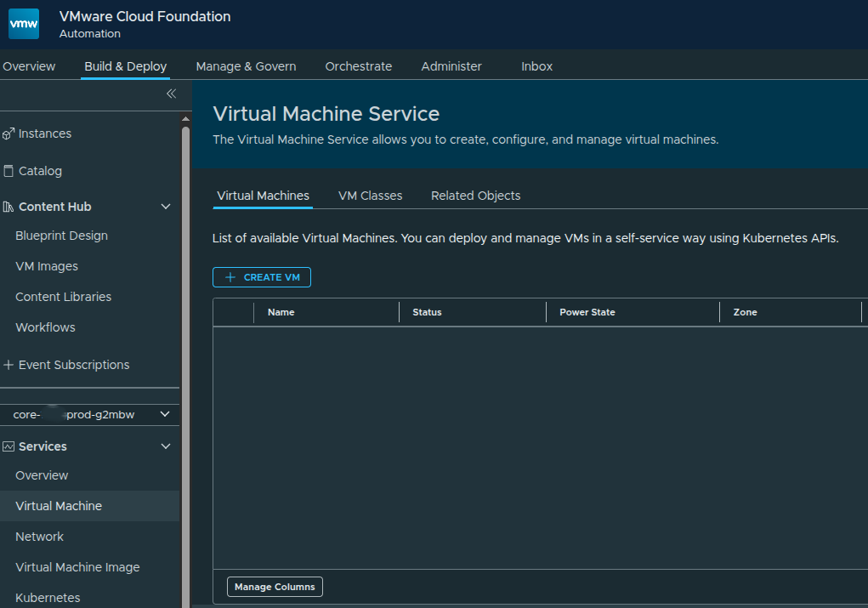
Task: Click the VMware logo in the top bar
Action: click(23, 24)
